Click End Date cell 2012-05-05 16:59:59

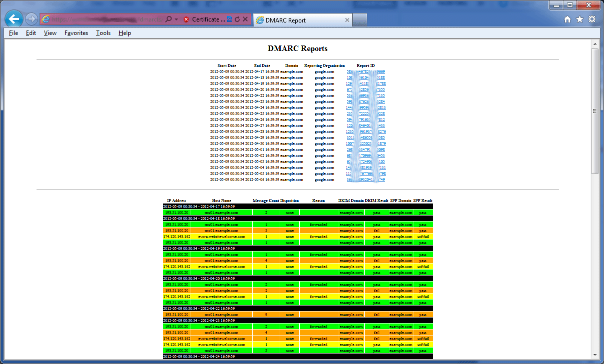tap(262, 174)
